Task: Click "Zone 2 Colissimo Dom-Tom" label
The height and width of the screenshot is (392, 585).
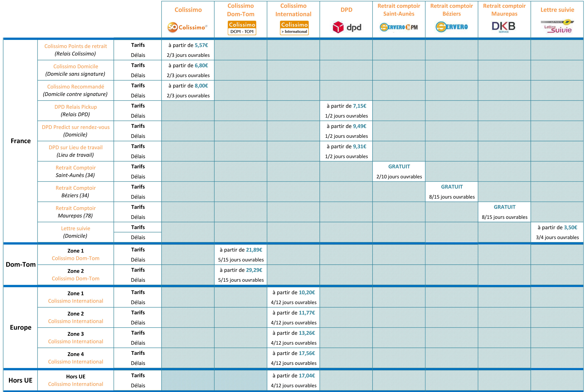Action: coord(76,275)
